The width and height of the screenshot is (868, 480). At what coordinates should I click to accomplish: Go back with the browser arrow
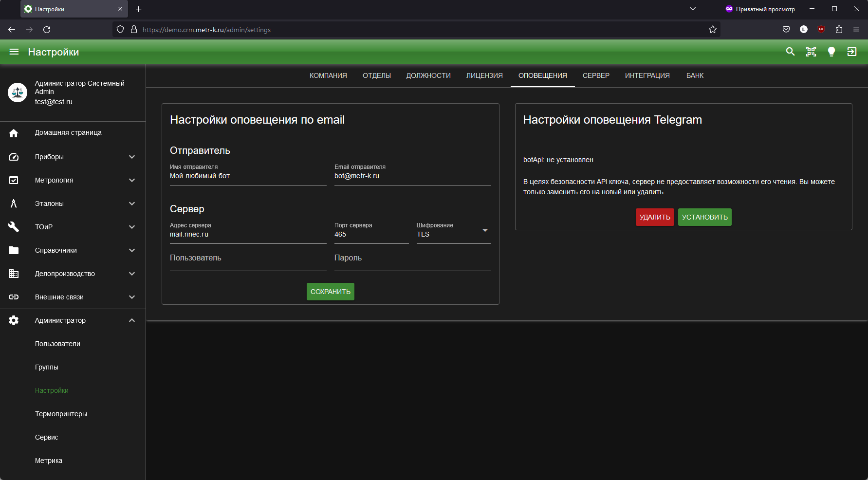pyautogui.click(x=12, y=30)
